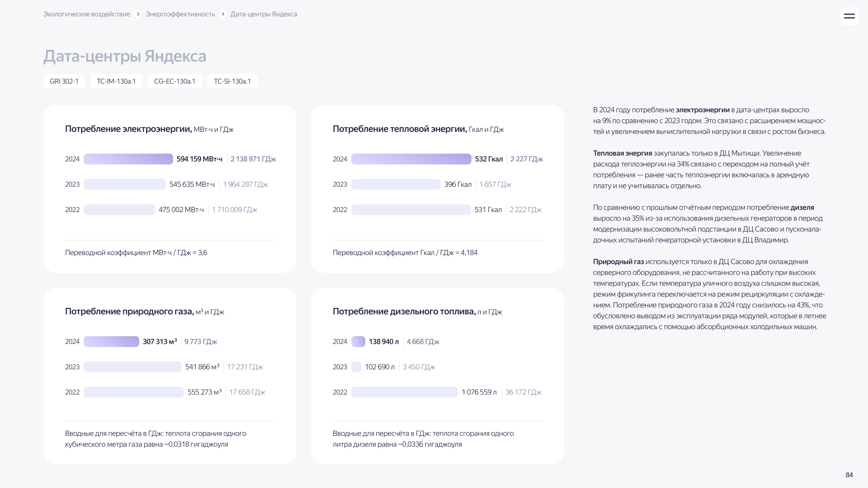The image size is (868, 488).
Task: Click the Дата-центры Яндекса page heading
Action: pyautogui.click(x=125, y=56)
